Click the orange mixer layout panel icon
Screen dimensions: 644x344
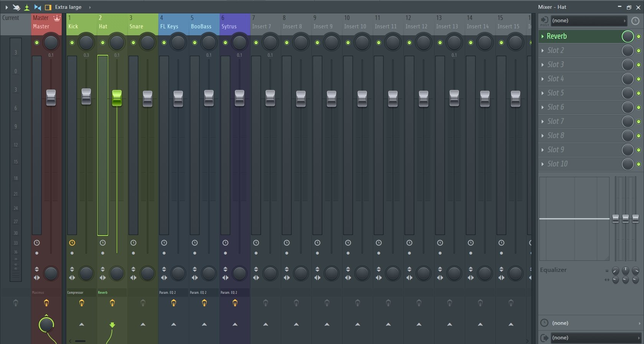point(48,7)
